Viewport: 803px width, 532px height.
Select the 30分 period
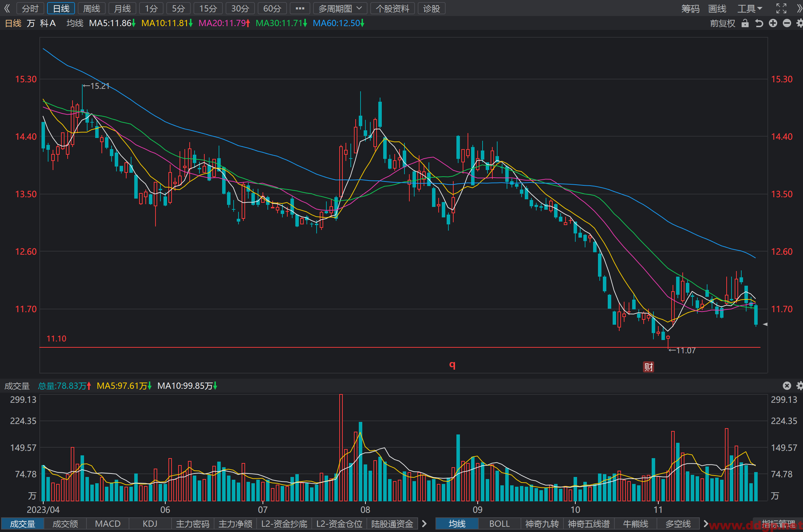tap(240, 8)
